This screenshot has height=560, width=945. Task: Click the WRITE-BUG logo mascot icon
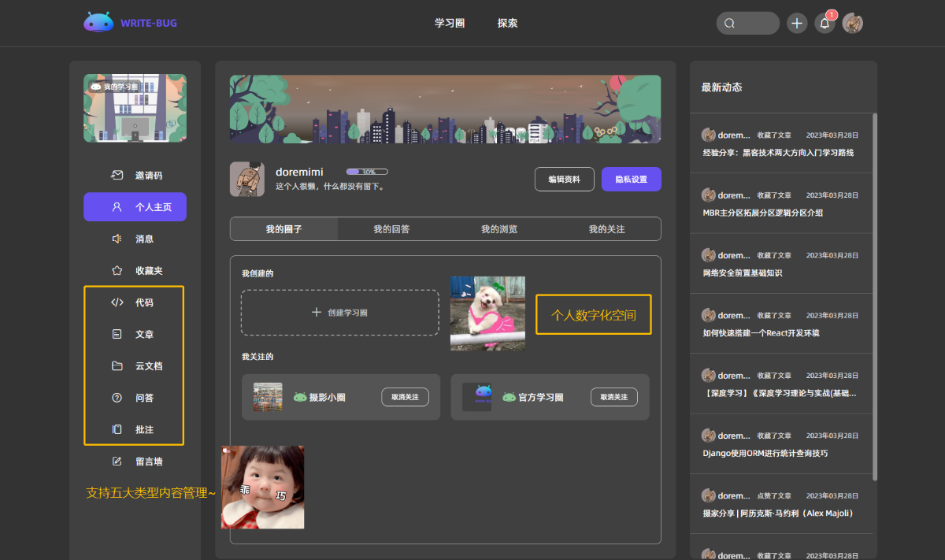98,22
